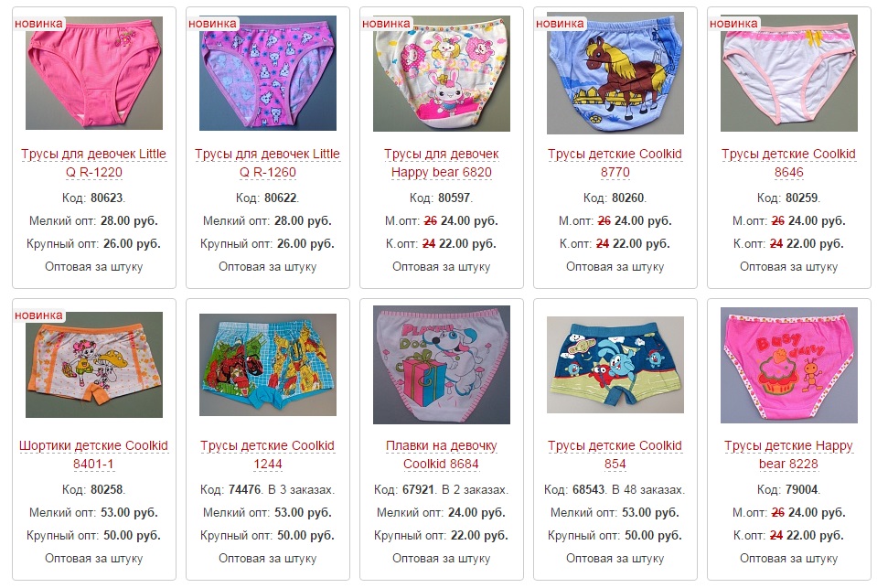The image size is (877, 588).
Task: Click the blue cartoon rabbit shorts thumbnail
Action: click(x=615, y=365)
